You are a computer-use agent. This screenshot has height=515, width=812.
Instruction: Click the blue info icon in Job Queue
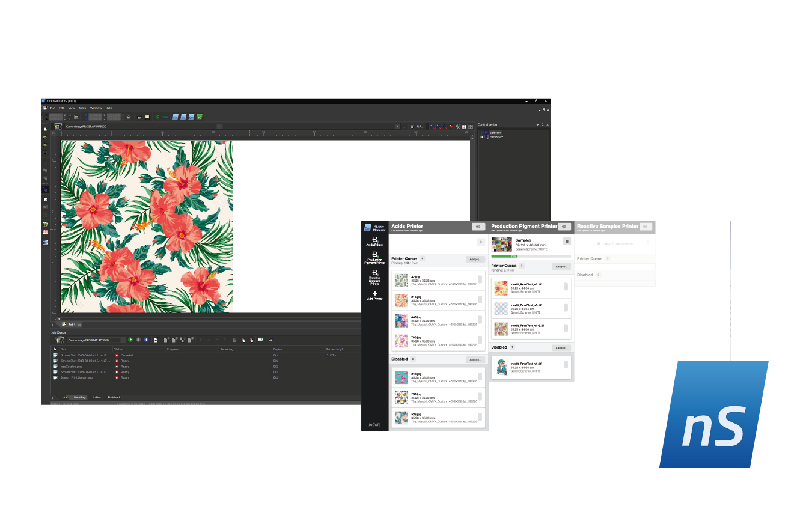(x=145, y=340)
